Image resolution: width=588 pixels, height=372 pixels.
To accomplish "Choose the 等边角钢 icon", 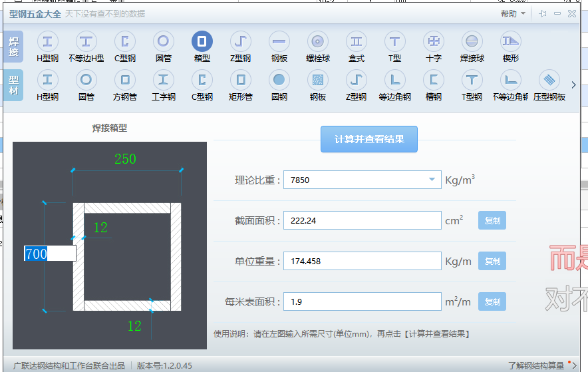I will [x=395, y=80].
